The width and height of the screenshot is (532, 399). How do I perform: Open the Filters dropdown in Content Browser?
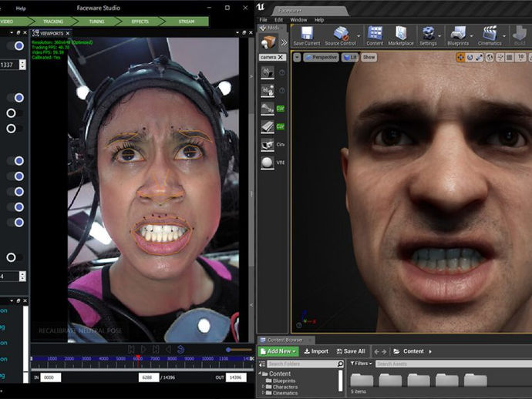[361, 364]
